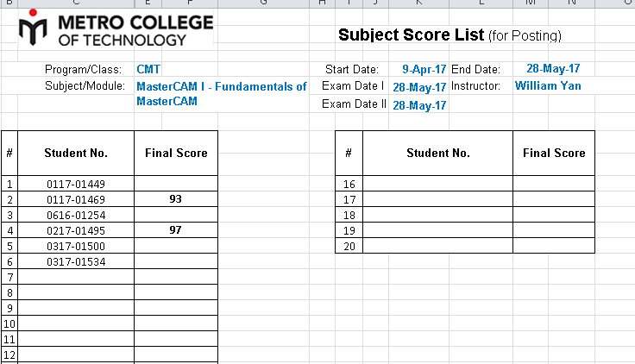Click the 'Exam Date I' label
This screenshot has height=364, width=635.
(x=353, y=86)
